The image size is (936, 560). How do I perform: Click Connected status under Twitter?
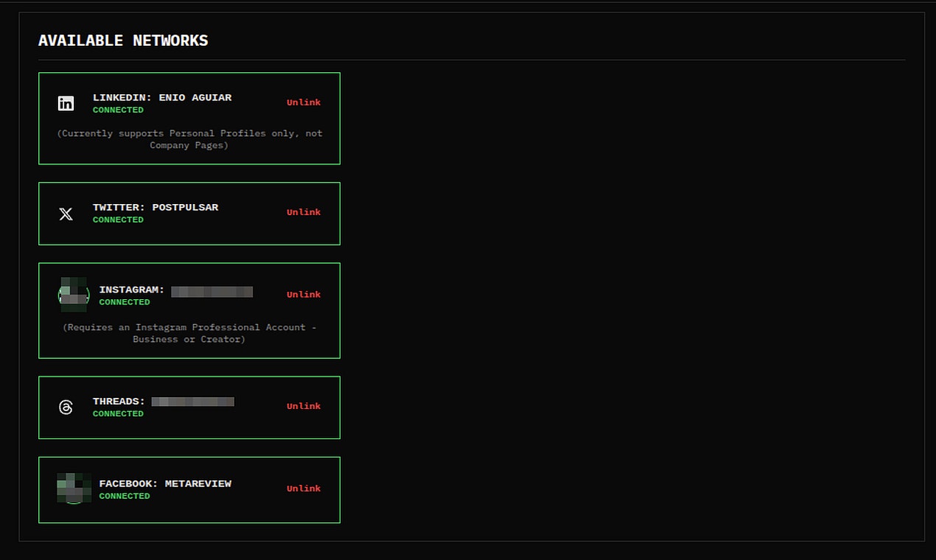point(118,220)
